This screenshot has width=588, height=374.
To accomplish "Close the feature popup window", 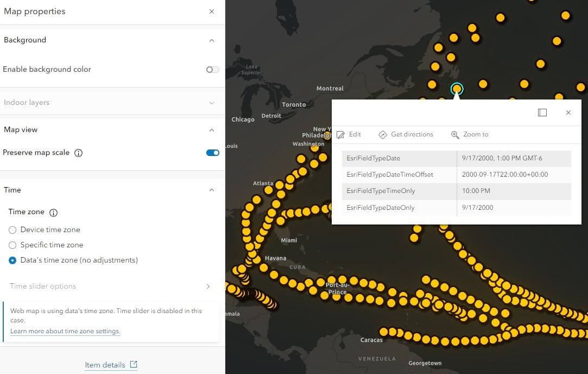I will point(568,113).
